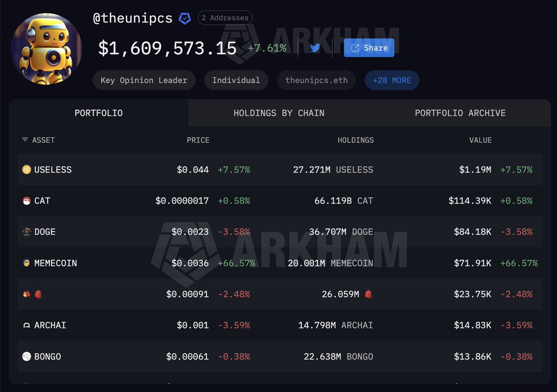Click the robot profile avatar
Viewport: 557px width, 392px height.
click(x=46, y=49)
